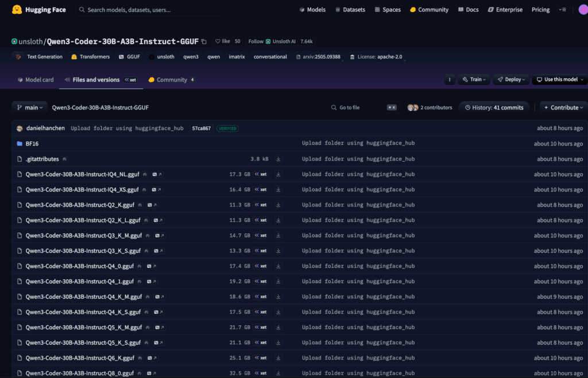Screen dimensions: 588x378
Task: Open the Deploy dropdown
Action: pos(511,79)
